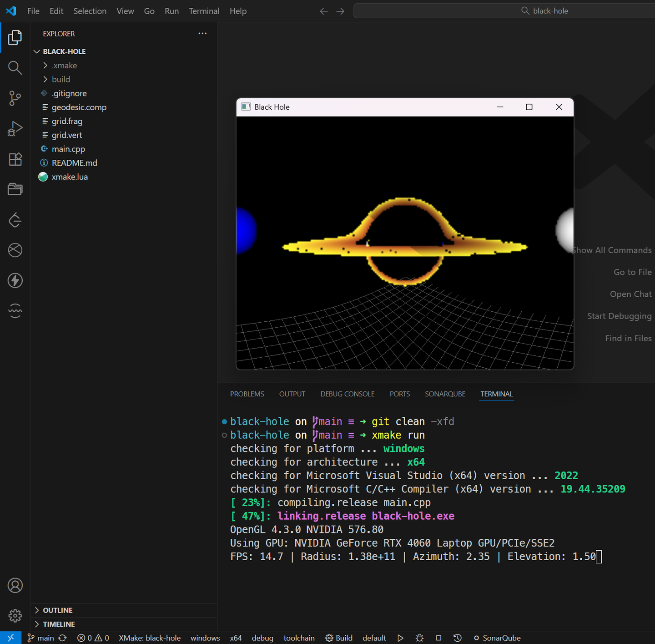Click the Go Back navigation arrow
655x644 pixels.
pyautogui.click(x=323, y=11)
